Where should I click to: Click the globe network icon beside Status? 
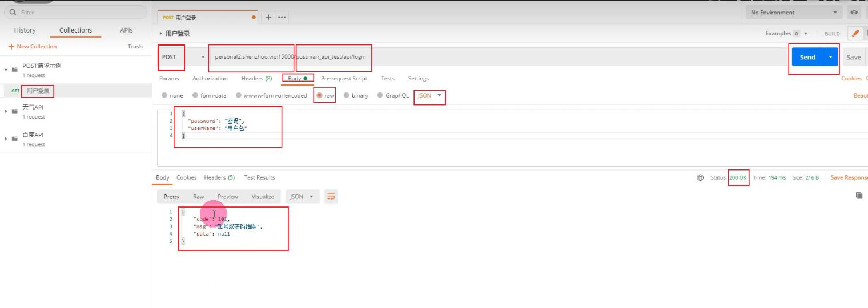[x=700, y=178]
